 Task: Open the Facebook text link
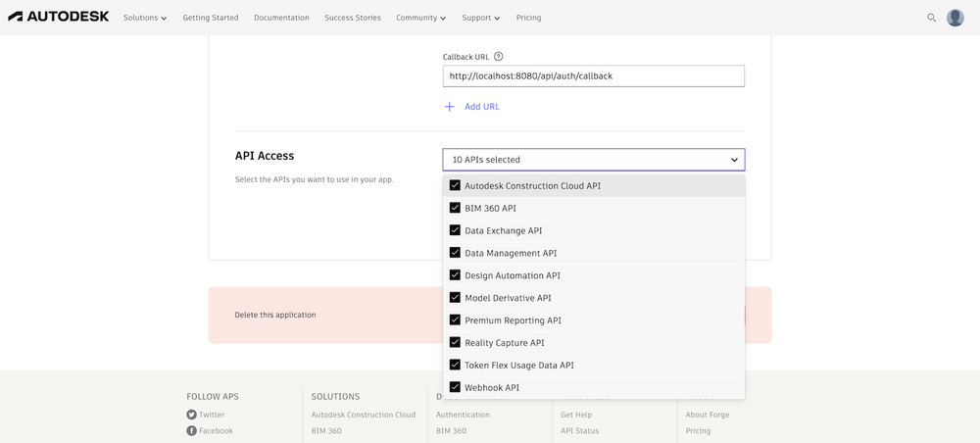pyautogui.click(x=217, y=430)
